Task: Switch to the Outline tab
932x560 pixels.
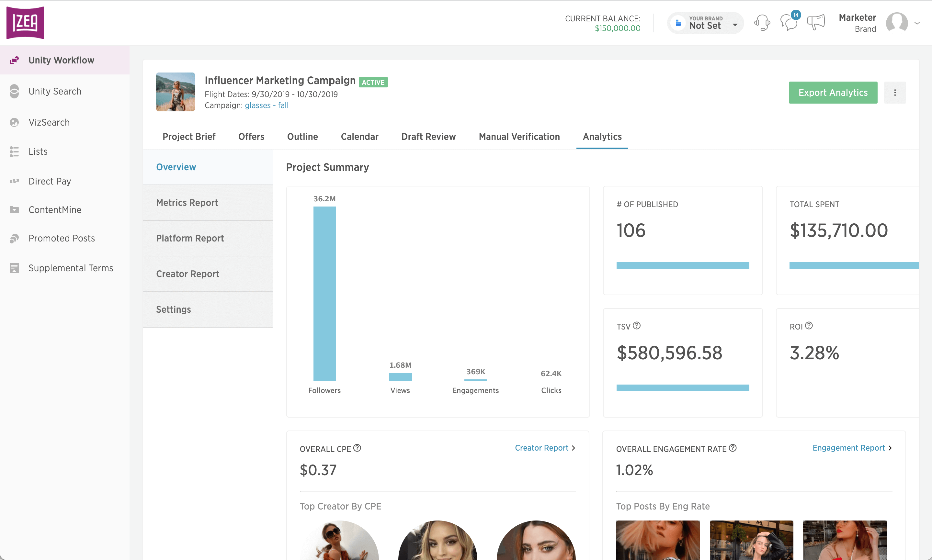Action: (x=302, y=137)
